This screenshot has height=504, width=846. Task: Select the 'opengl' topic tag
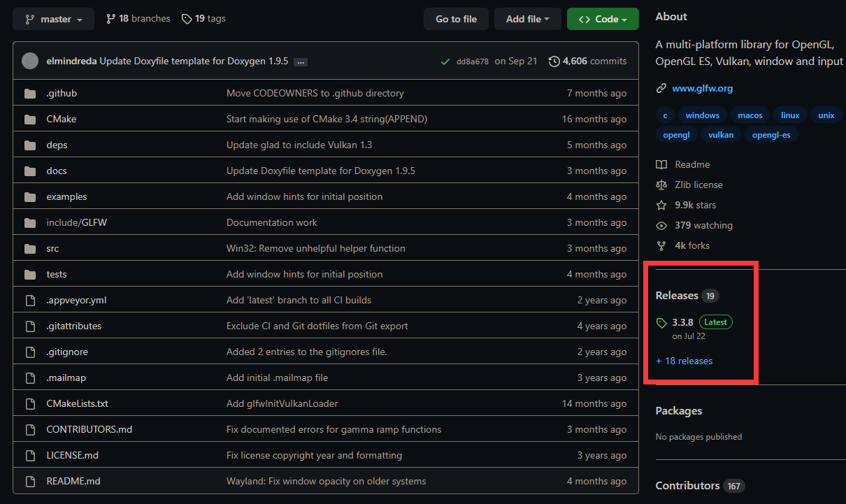676,135
